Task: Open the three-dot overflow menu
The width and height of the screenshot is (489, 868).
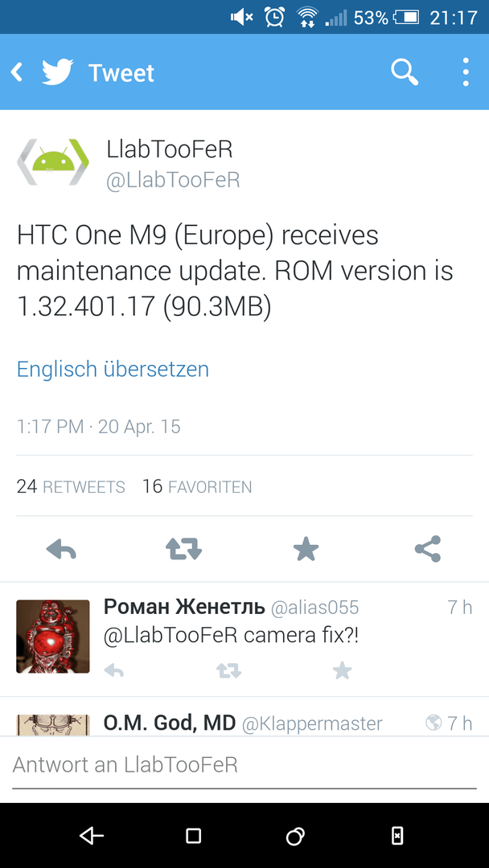Action: (466, 72)
